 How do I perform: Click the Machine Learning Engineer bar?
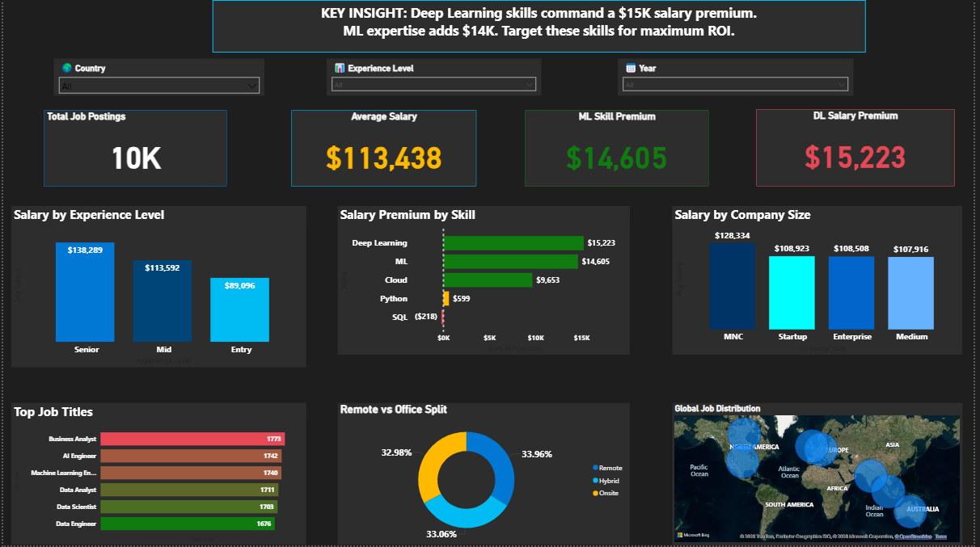[x=191, y=473]
